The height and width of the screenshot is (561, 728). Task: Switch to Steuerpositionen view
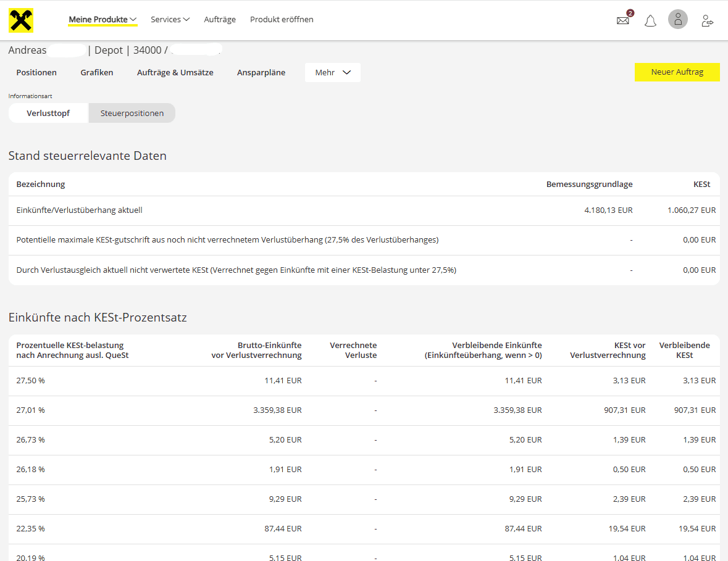pos(132,113)
